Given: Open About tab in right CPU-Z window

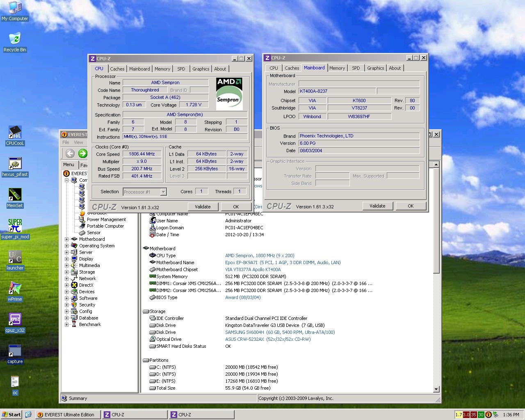Looking at the screenshot, I should click(x=395, y=68).
